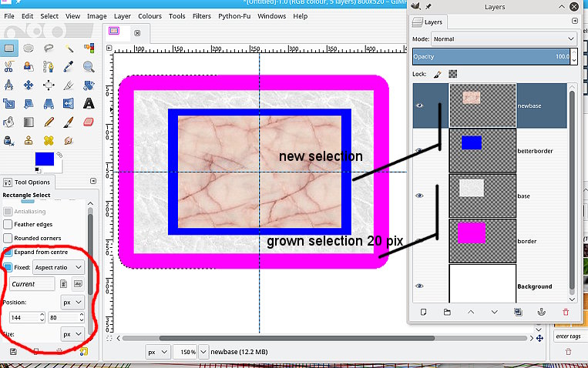
Task: Raise the selected layer one step
Action: [471, 312]
